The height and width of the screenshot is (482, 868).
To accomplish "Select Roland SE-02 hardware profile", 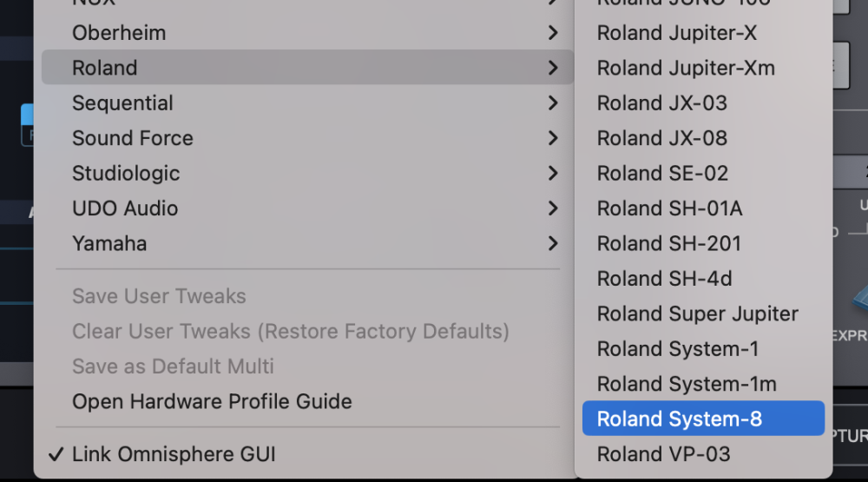I will click(x=662, y=174).
